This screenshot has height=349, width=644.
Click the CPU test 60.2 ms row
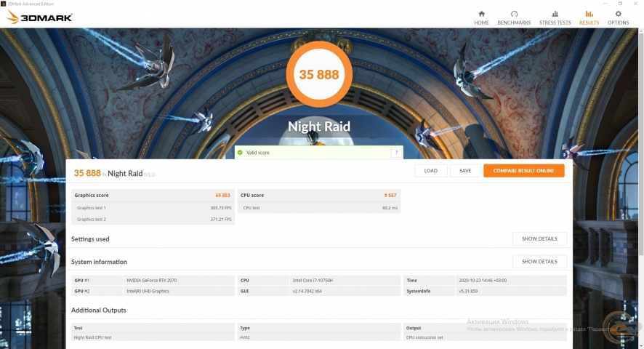coord(318,208)
